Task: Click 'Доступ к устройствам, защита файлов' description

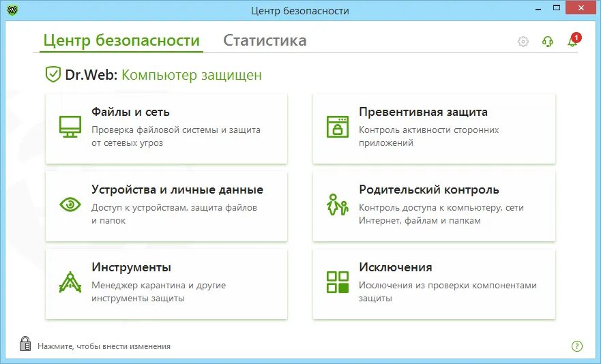Action: 174,208
